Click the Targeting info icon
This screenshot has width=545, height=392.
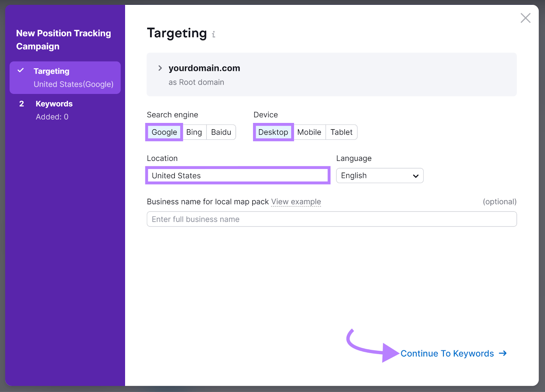tap(214, 34)
